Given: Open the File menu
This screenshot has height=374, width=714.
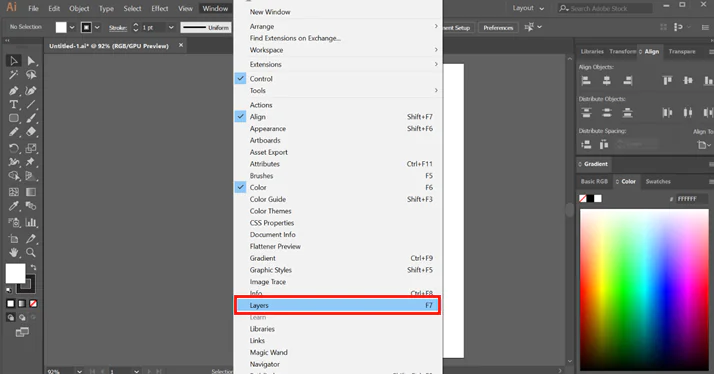Looking at the screenshot, I should (x=33, y=8).
